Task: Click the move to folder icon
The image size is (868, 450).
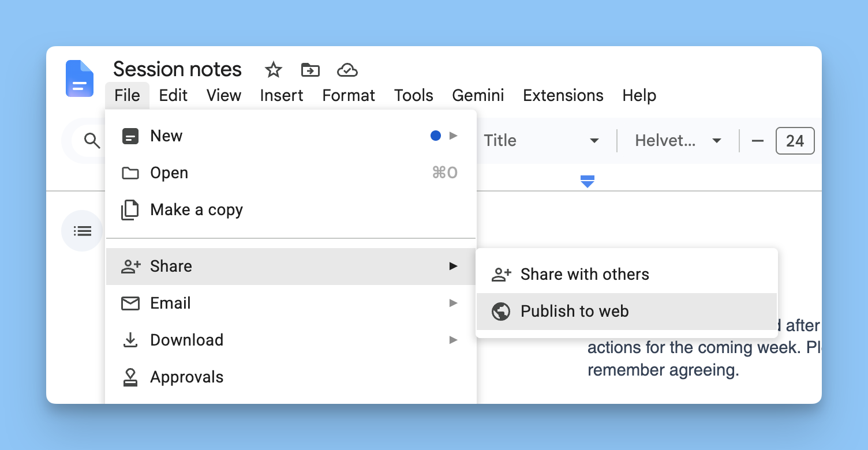Action: tap(310, 70)
